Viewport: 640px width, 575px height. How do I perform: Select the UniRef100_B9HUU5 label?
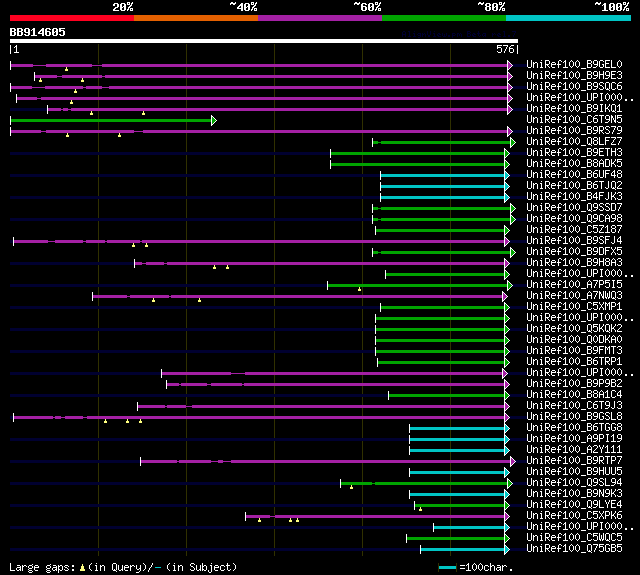574,472
